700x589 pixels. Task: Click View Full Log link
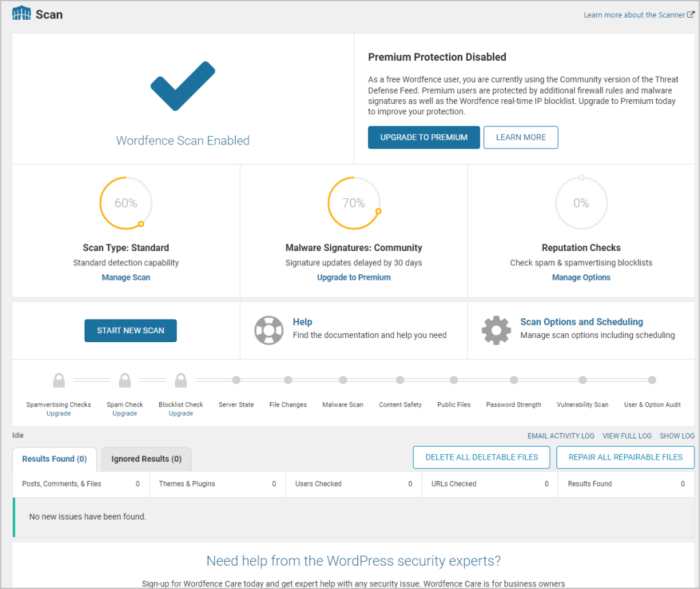tap(627, 436)
